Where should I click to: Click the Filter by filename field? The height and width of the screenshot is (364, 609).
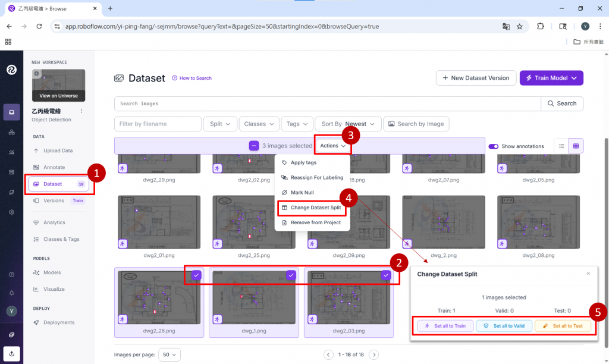click(158, 124)
